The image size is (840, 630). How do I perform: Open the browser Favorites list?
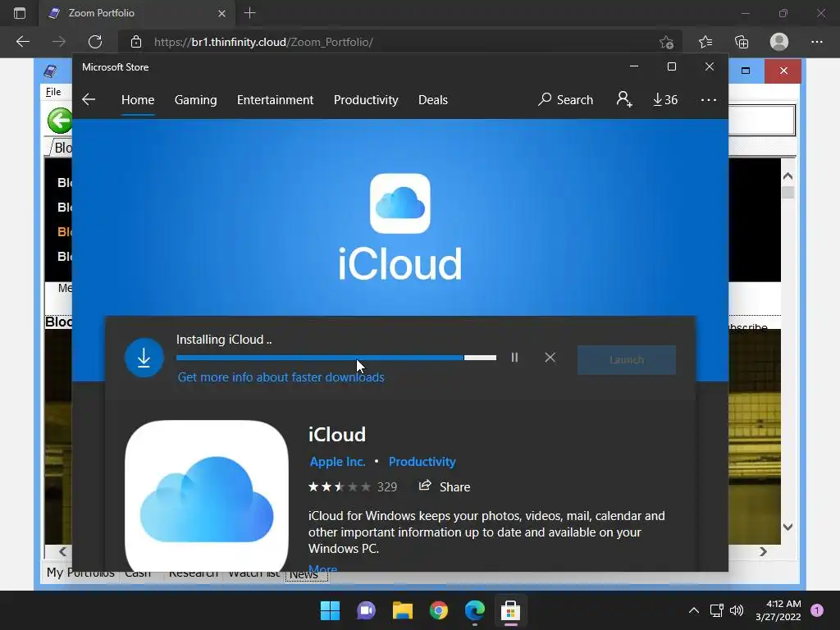point(705,42)
